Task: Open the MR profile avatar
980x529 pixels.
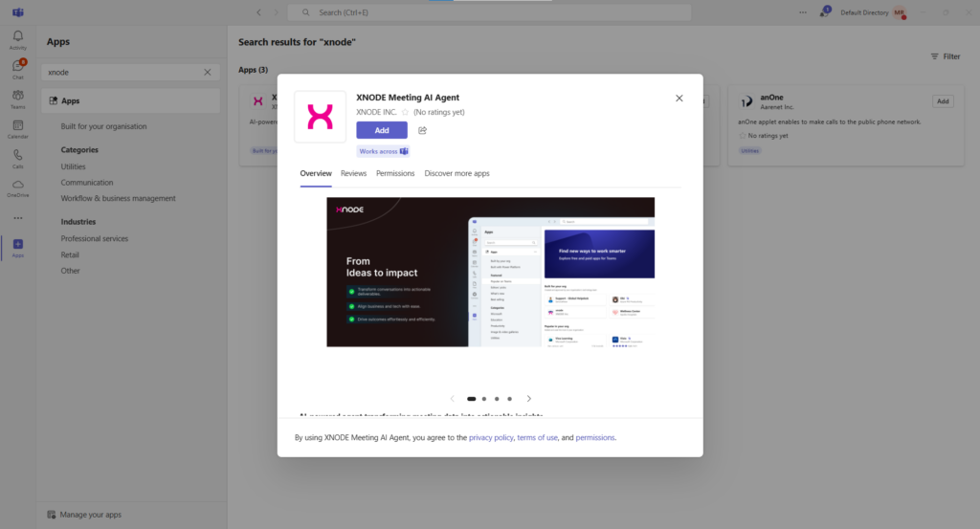Action: pyautogui.click(x=900, y=12)
